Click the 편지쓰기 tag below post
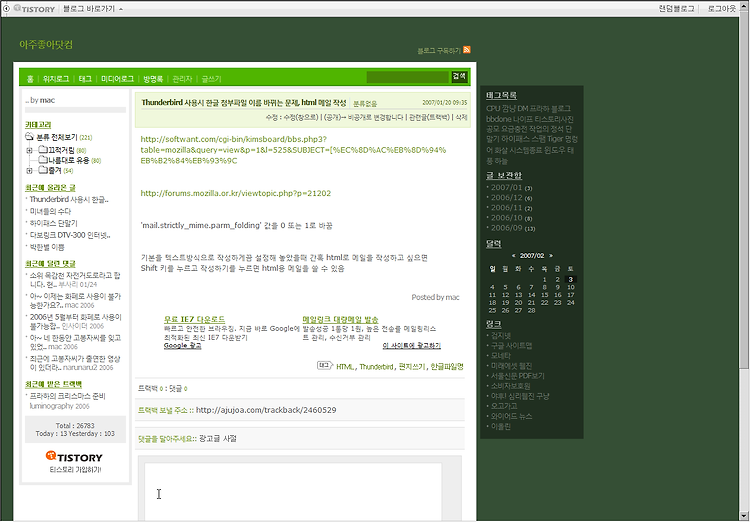This screenshot has width=750, height=522. 412,367
